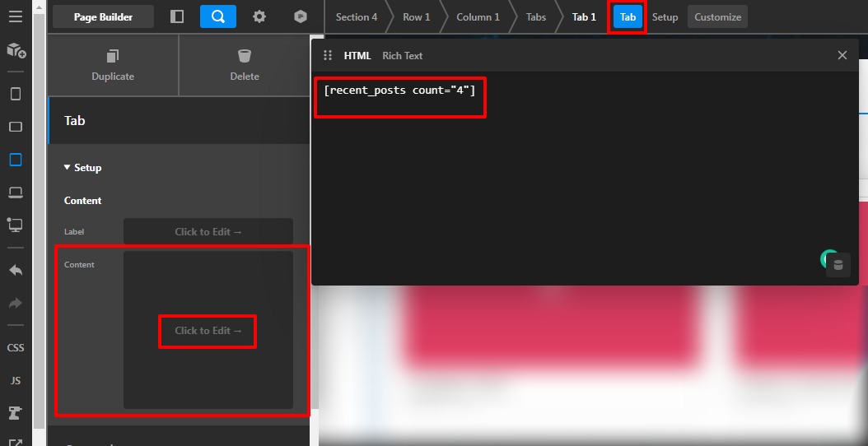Viewport: 868px width, 446px height.
Task: Toggle the panel layout icon
Action: tap(177, 16)
